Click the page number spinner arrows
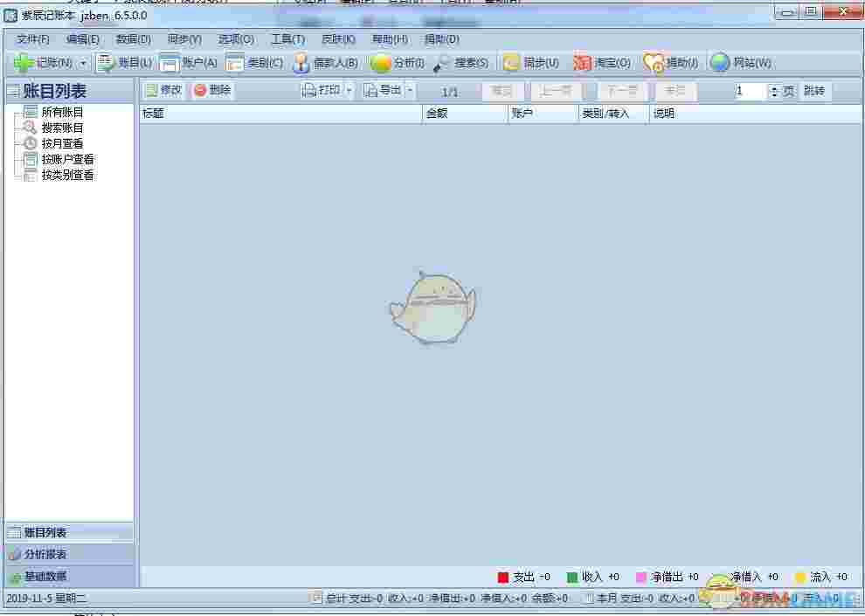The image size is (865, 616). pyautogui.click(x=774, y=91)
